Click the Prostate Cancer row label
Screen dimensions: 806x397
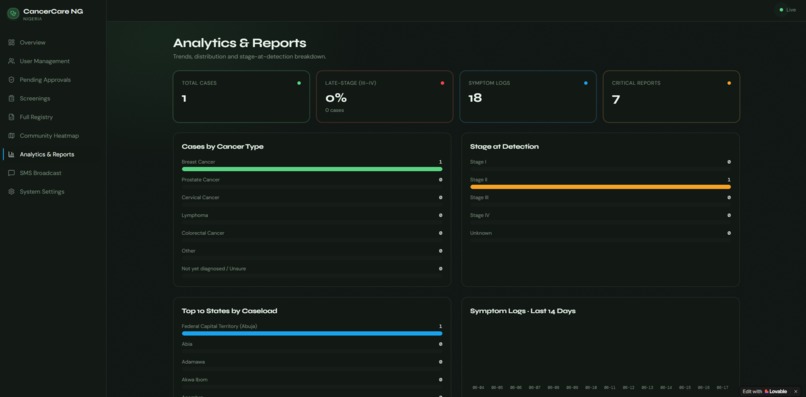point(200,180)
